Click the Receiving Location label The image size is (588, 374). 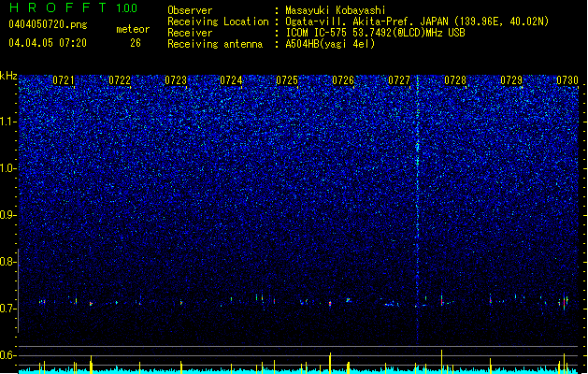(x=218, y=22)
